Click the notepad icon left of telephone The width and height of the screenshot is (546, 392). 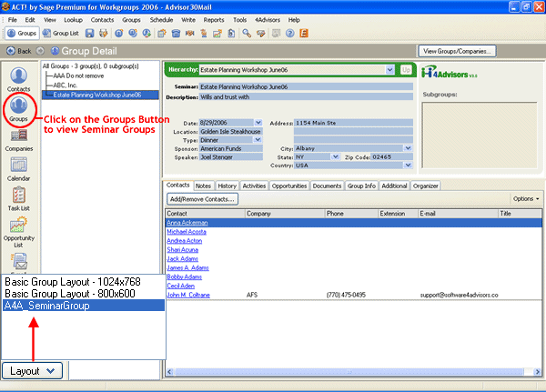tap(162, 34)
